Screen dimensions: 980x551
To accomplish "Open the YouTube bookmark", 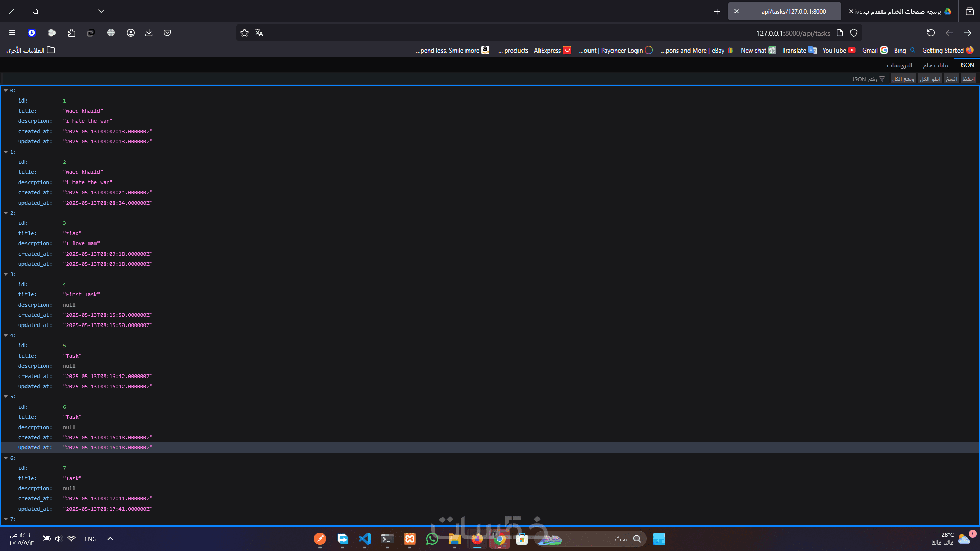I will (x=839, y=51).
